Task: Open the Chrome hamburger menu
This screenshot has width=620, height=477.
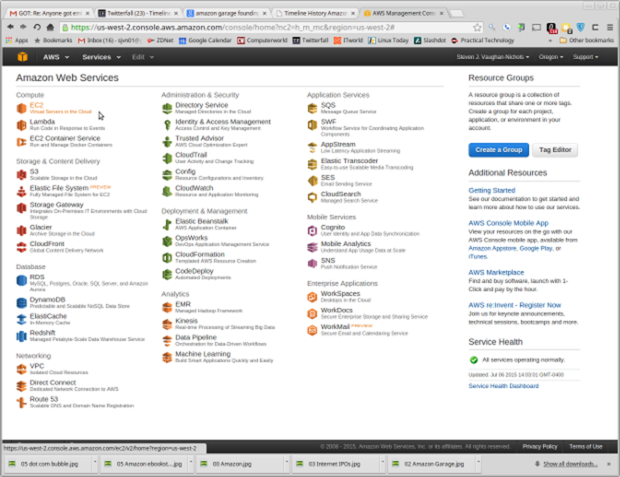Action: (610, 27)
